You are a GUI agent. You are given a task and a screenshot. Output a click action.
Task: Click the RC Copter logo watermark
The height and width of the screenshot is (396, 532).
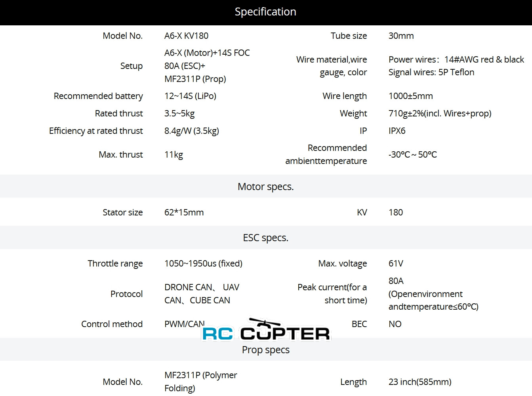(266, 329)
